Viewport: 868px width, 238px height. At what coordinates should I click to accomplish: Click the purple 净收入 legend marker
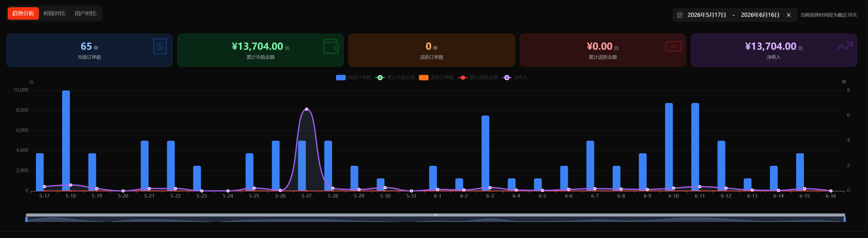pos(507,78)
